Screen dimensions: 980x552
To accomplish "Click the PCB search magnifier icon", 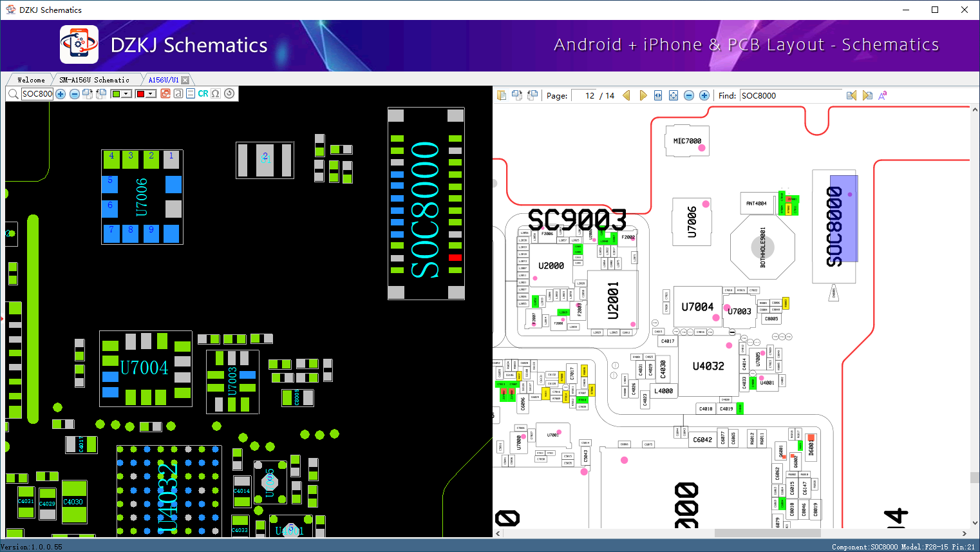I will point(13,94).
